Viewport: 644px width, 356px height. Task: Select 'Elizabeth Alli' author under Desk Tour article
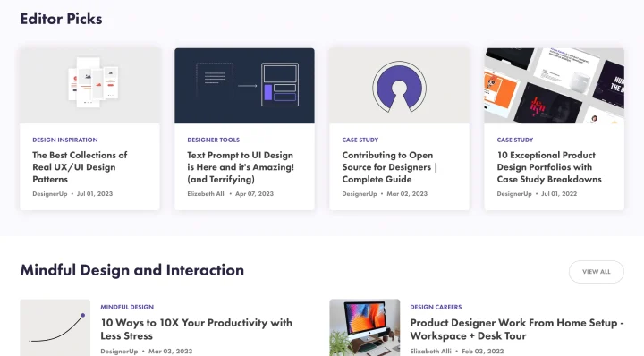pos(430,352)
